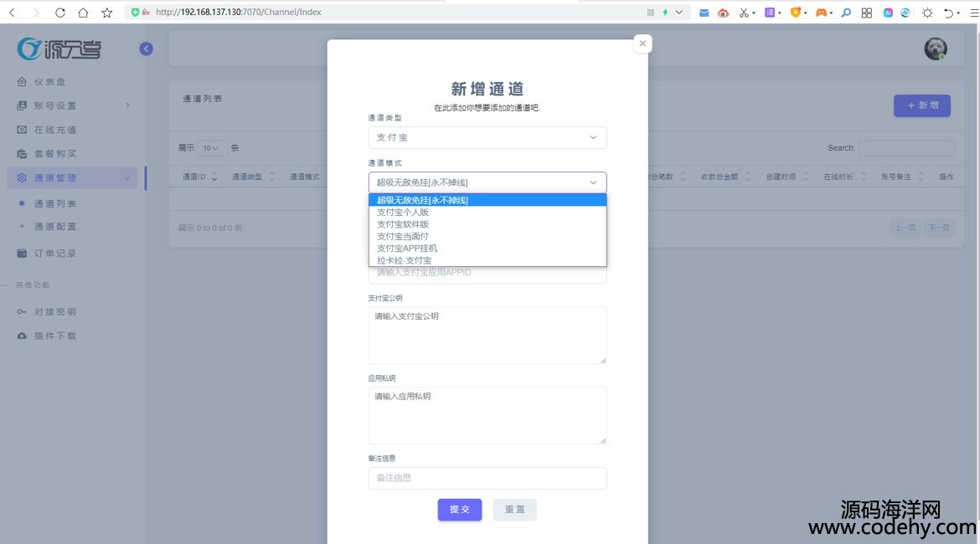Open the Weibo icon in browser toolbar
The image size is (980, 544).
click(x=723, y=13)
